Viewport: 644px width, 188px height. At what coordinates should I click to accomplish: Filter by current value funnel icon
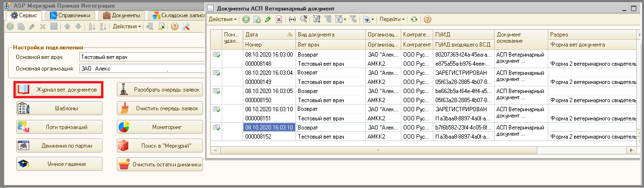[328, 19]
